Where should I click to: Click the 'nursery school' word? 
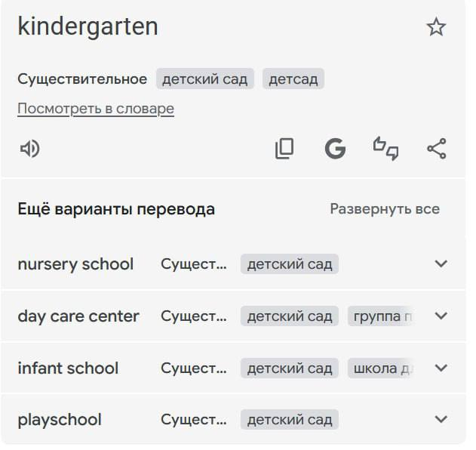[x=75, y=264]
